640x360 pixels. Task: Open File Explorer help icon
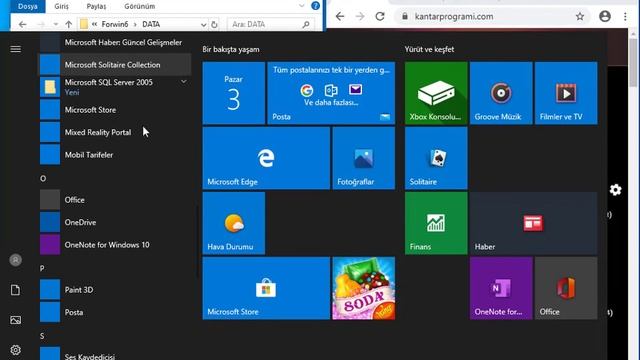click(316, 6)
